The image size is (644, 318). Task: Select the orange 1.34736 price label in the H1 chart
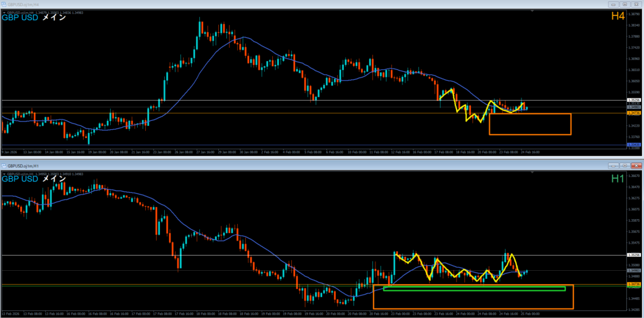633,284
